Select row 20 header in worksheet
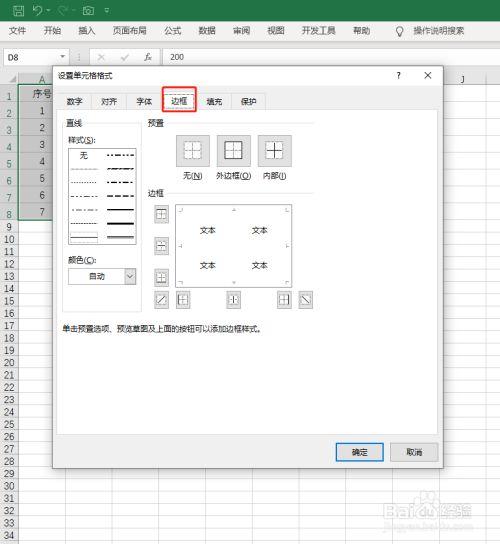The image size is (500, 544). pos(9,363)
